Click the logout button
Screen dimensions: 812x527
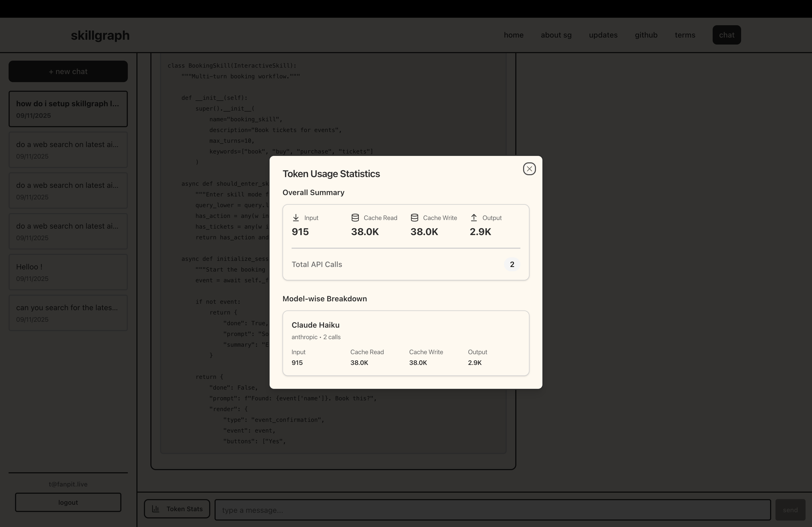click(68, 503)
